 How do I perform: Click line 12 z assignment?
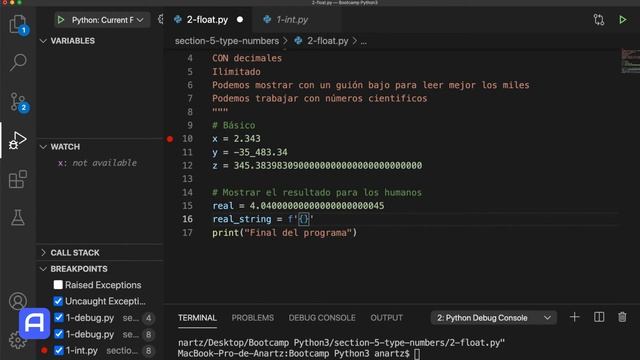(317, 165)
